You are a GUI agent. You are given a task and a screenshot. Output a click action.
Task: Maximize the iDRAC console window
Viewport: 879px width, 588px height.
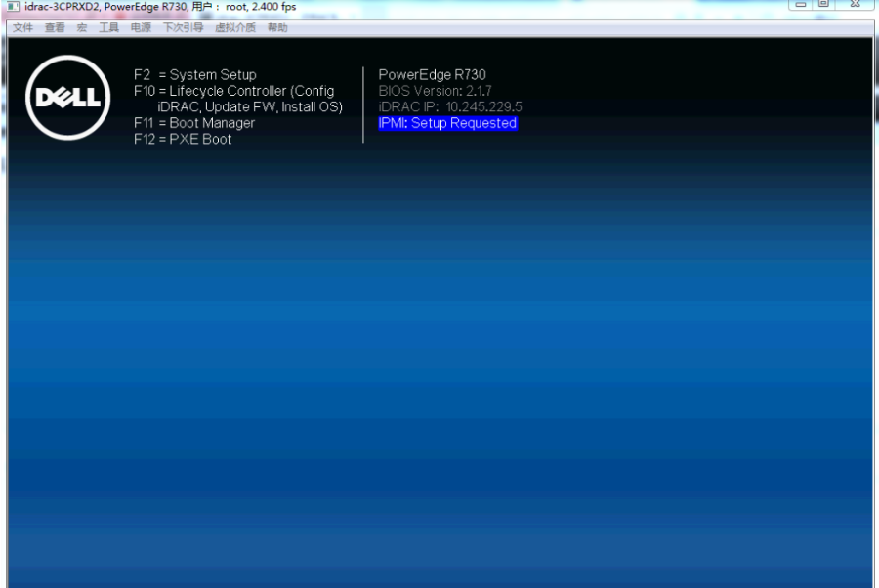pyautogui.click(x=823, y=5)
